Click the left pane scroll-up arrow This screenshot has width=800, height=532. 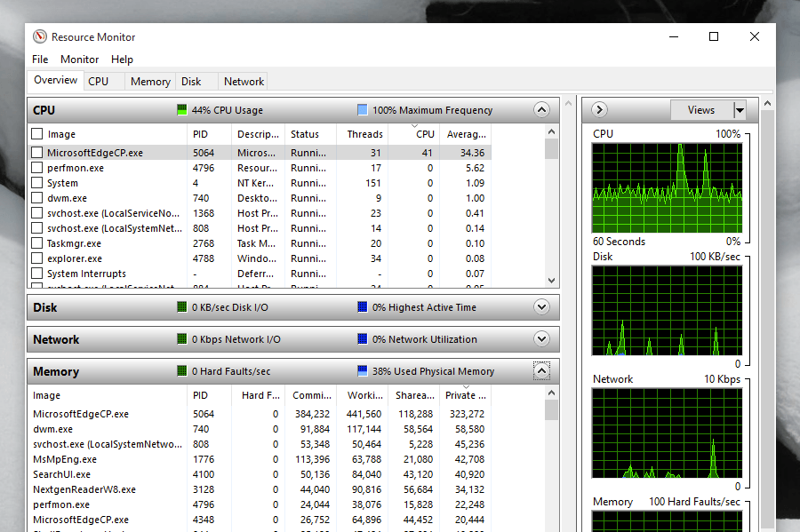pos(568,103)
